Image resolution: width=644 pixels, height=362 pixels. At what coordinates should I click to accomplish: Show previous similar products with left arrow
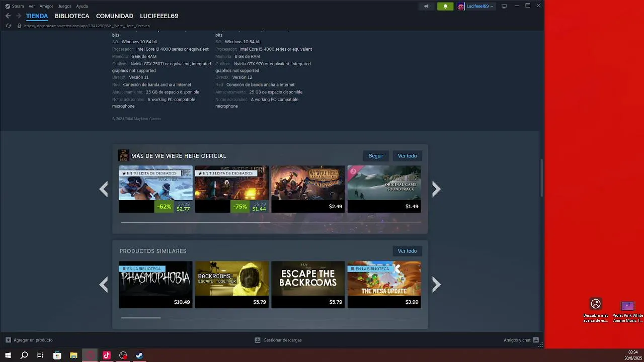pyautogui.click(x=104, y=285)
